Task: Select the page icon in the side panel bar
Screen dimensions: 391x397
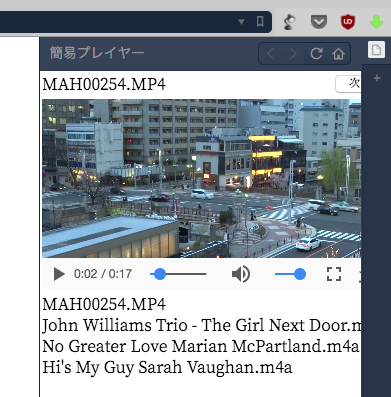Action: pos(376,50)
